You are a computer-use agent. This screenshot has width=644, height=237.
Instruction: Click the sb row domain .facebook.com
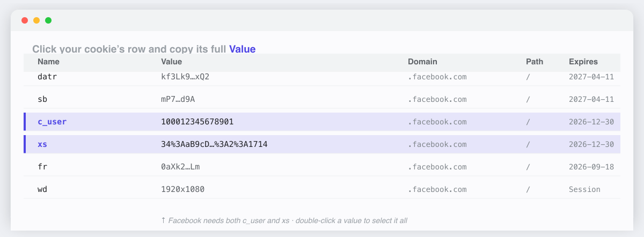click(x=437, y=99)
